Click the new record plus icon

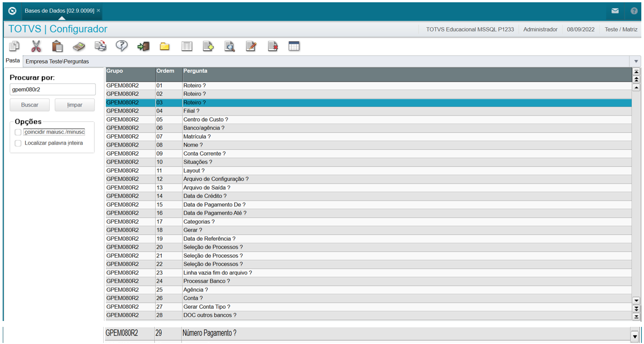(208, 47)
